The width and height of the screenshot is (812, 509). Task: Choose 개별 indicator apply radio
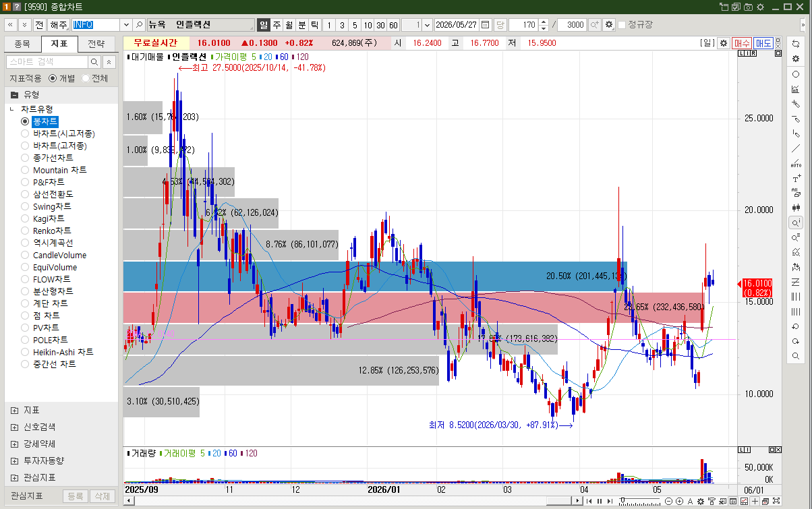53,78
